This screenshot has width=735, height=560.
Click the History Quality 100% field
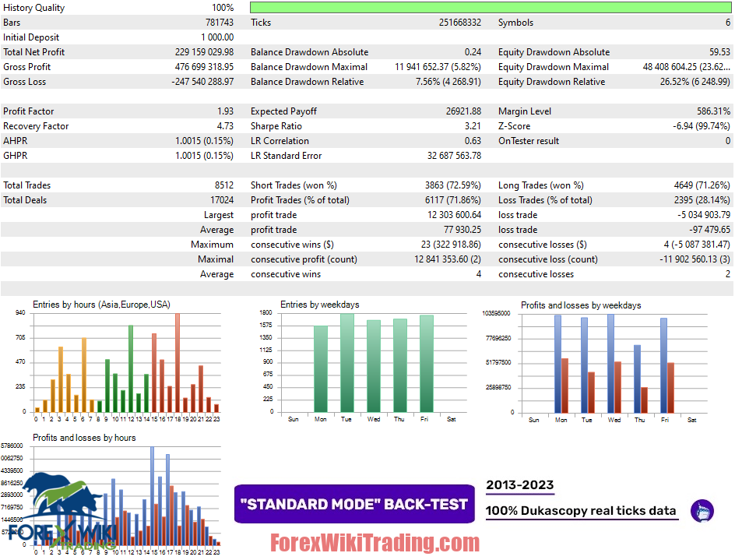coord(117,7)
